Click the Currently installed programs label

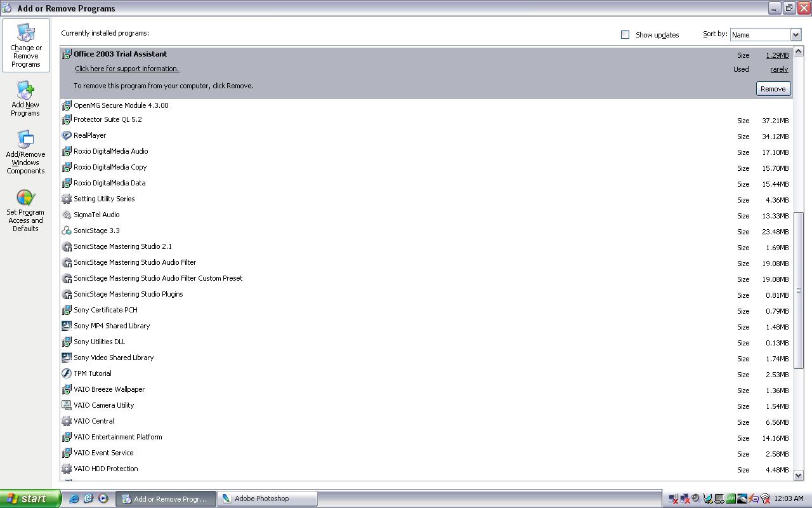(x=105, y=33)
